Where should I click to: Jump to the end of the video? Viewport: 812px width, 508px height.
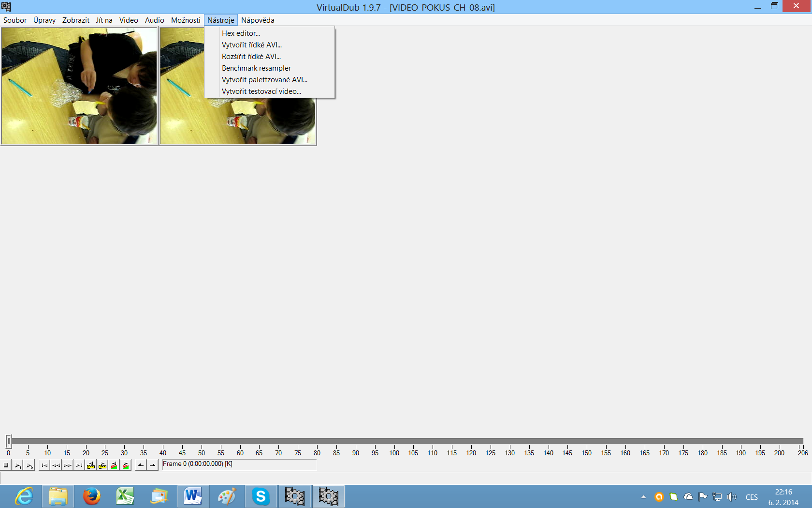tap(79, 465)
